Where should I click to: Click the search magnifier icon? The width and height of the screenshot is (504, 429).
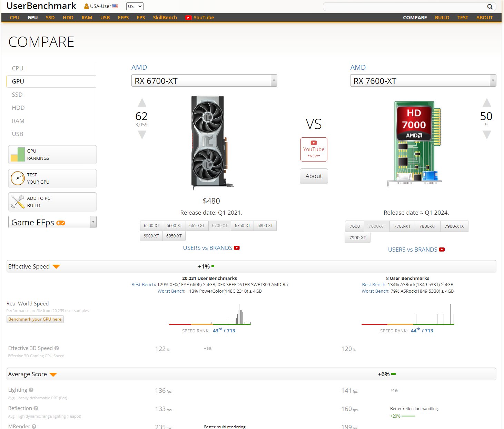click(x=490, y=7)
